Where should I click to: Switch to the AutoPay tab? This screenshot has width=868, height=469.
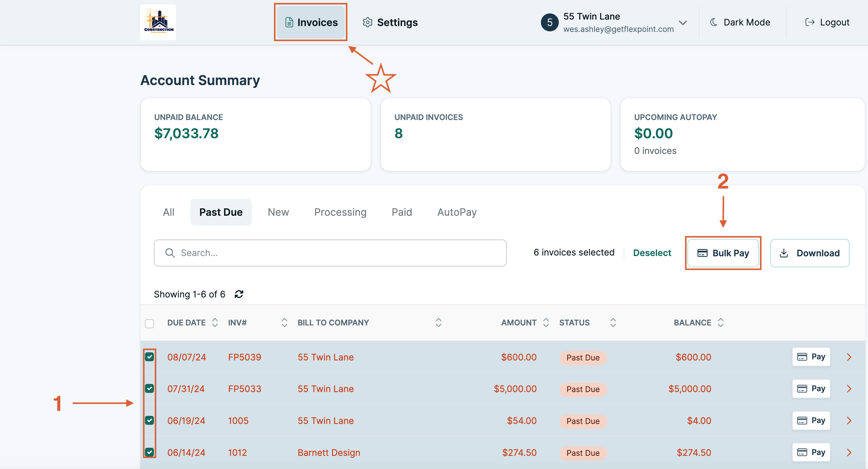(x=457, y=212)
